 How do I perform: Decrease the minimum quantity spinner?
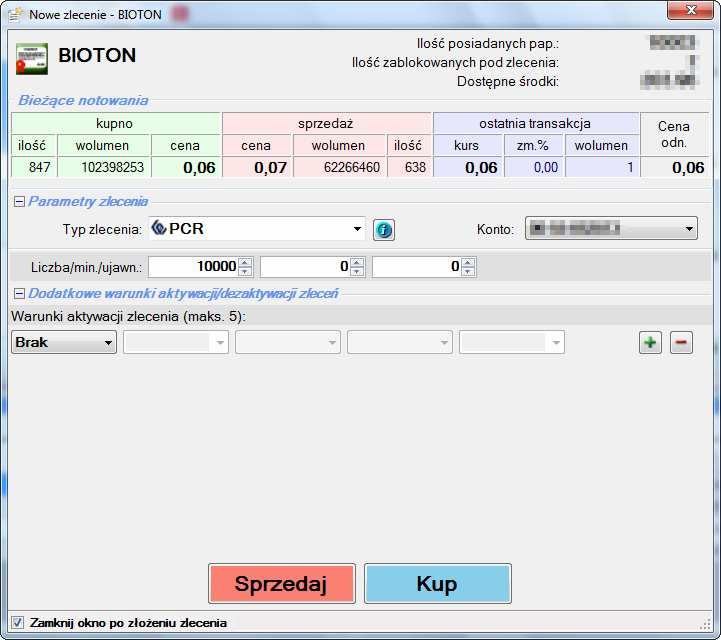click(x=357, y=271)
